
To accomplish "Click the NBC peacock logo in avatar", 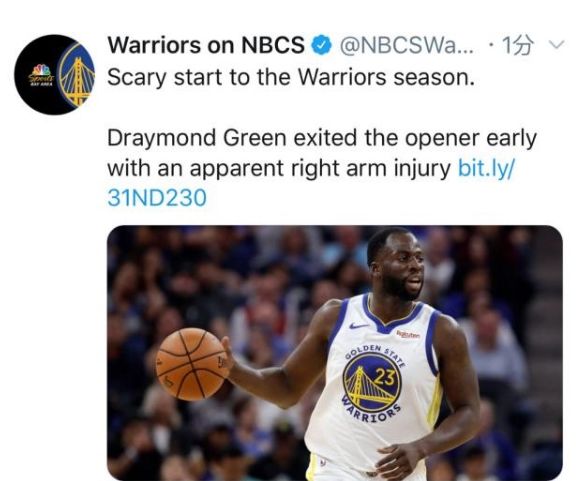I will click(x=42, y=75).
